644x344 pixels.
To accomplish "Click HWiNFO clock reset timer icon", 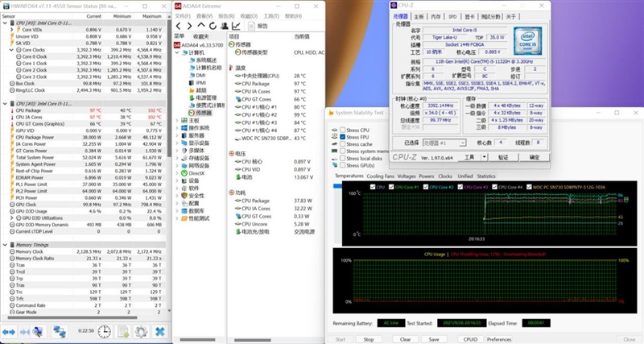I will point(105,331).
